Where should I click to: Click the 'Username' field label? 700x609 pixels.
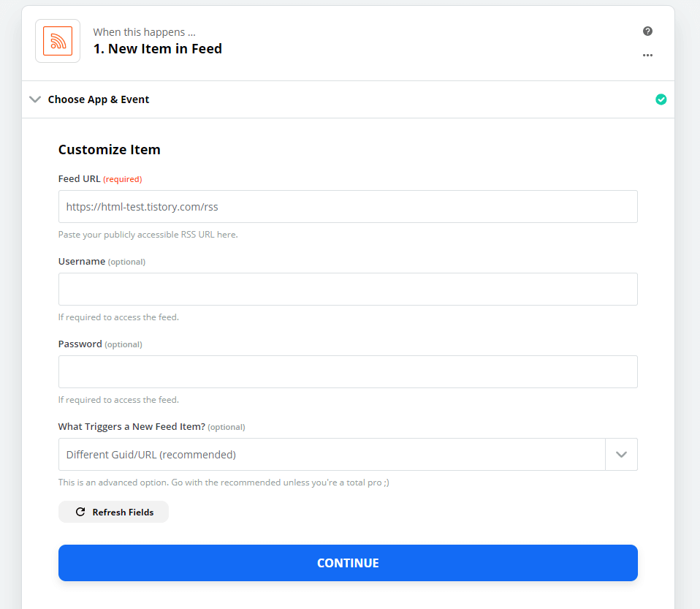click(82, 262)
